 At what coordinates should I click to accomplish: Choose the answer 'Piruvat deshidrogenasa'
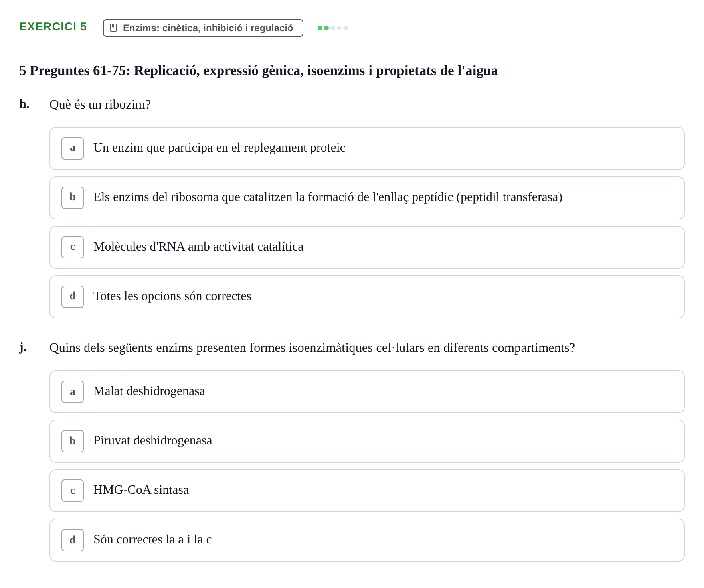point(367,441)
